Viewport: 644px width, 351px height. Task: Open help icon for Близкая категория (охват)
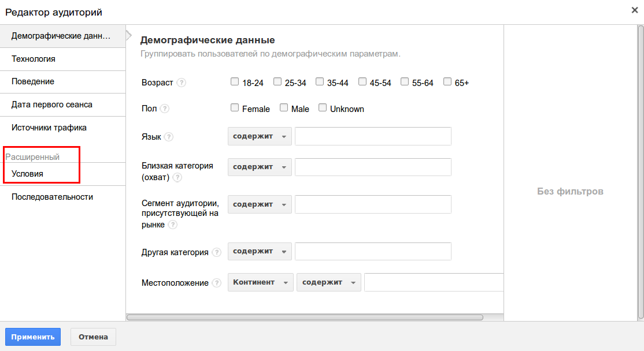(x=177, y=178)
